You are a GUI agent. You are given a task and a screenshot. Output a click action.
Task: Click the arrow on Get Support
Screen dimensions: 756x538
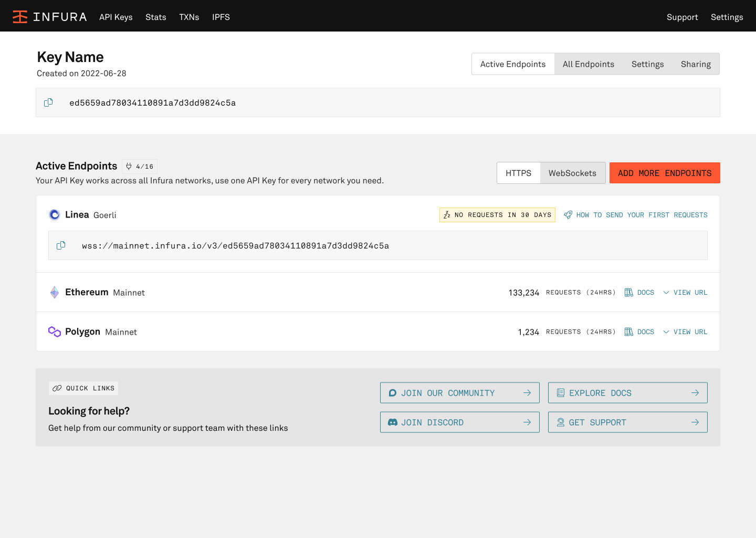695,422
